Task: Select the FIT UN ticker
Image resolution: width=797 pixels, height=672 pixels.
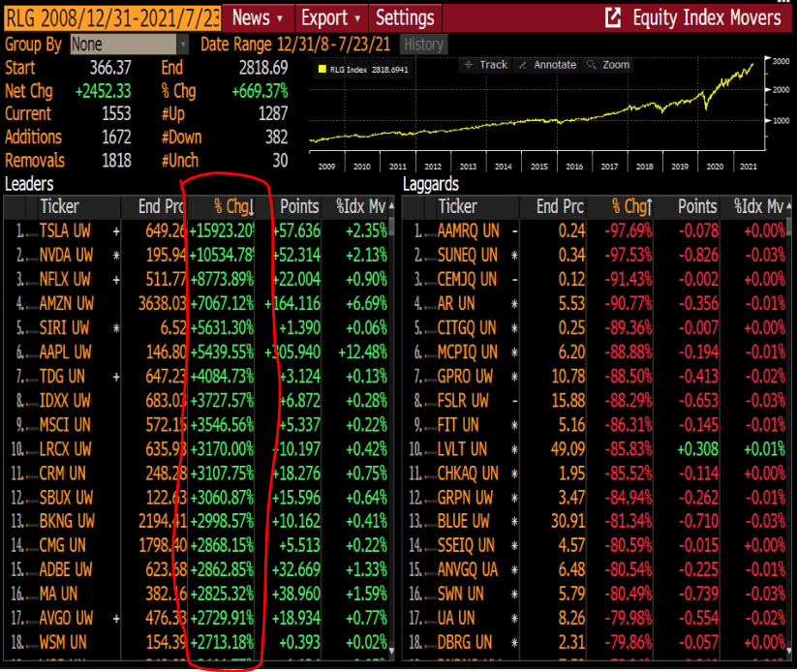Action: (458, 424)
